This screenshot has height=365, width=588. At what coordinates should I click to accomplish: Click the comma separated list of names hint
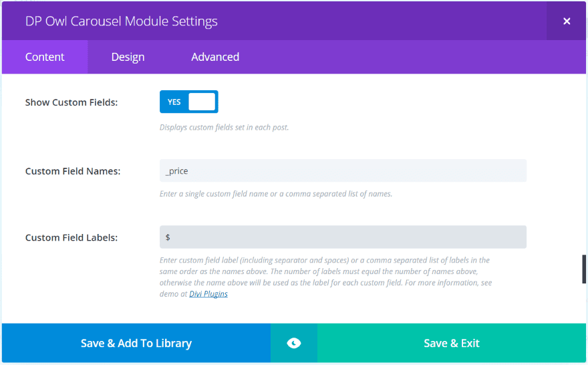tap(276, 194)
